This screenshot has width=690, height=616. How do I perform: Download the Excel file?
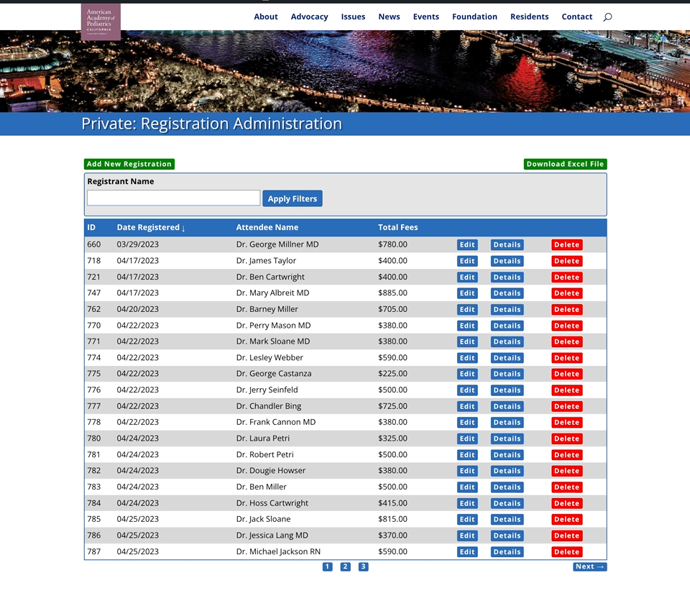click(x=565, y=164)
